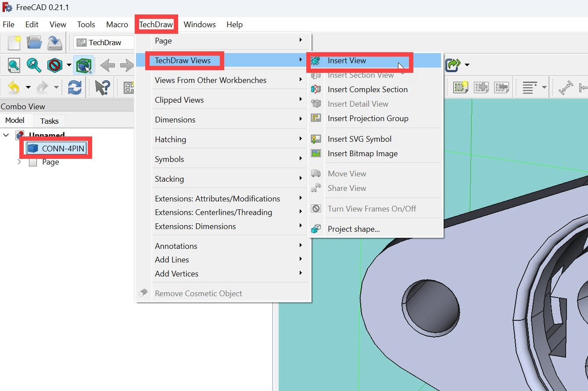Choose Turn View Frames On/Off
This screenshot has height=391, width=588.
372,209
